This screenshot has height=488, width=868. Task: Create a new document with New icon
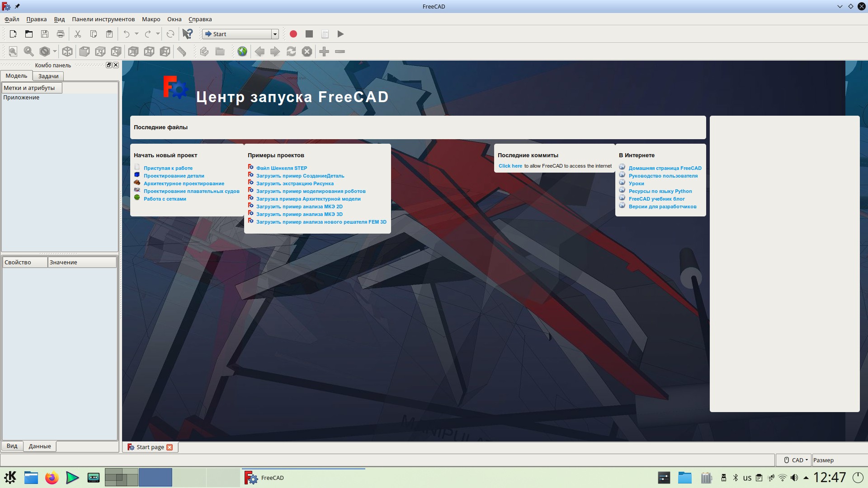pos(13,34)
